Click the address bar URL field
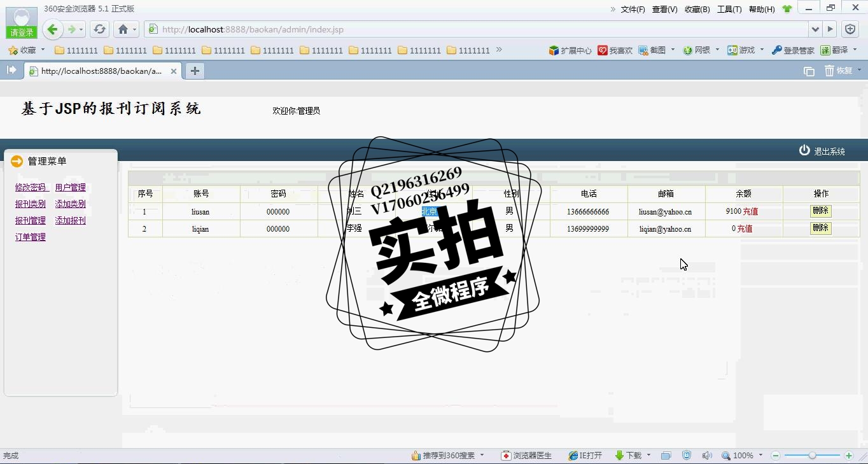Image resolution: width=868 pixels, height=464 pixels. (477, 29)
